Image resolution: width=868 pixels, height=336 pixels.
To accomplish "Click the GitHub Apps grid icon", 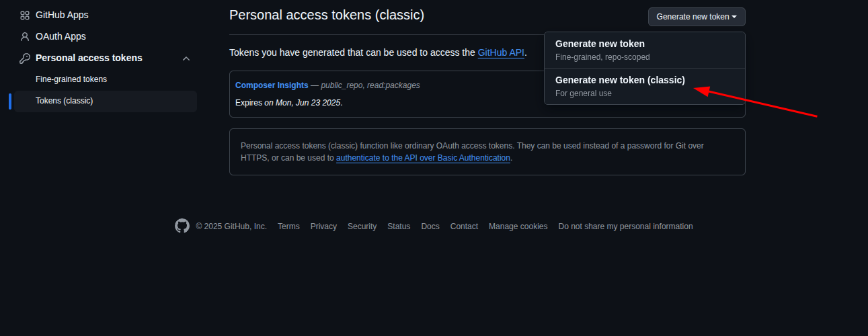I will pyautogui.click(x=25, y=15).
